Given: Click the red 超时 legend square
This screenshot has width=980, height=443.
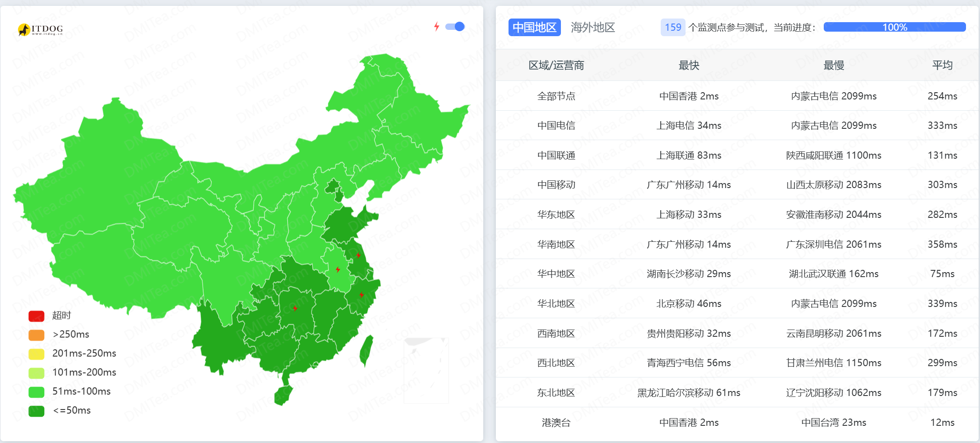Looking at the screenshot, I should click(36, 316).
